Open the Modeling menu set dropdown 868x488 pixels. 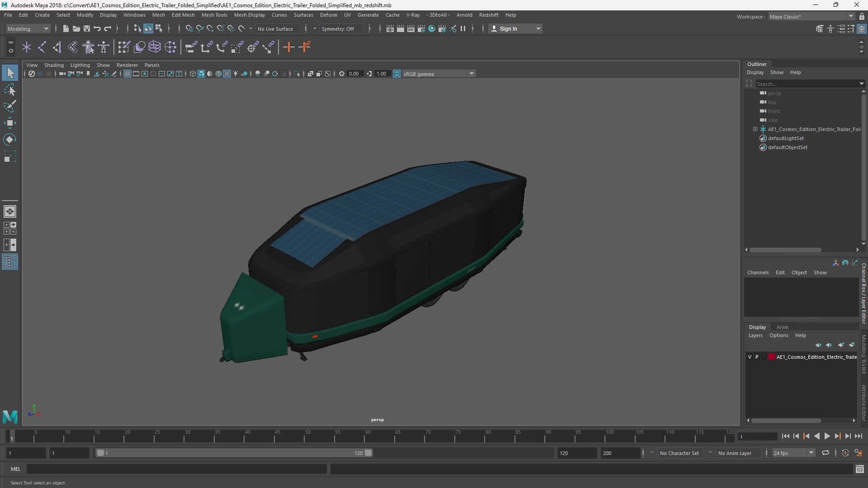[28, 28]
